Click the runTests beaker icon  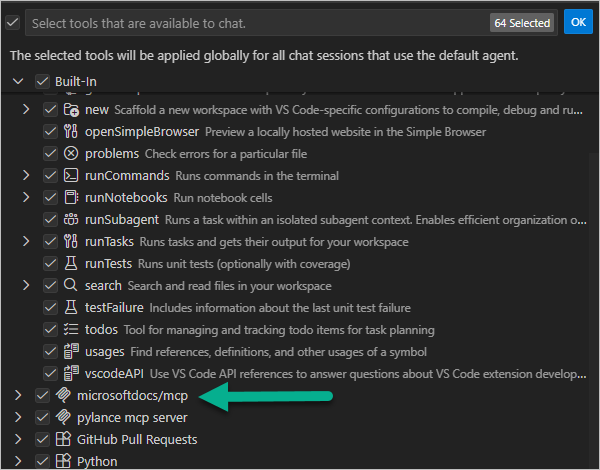click(x=71, y=264)
